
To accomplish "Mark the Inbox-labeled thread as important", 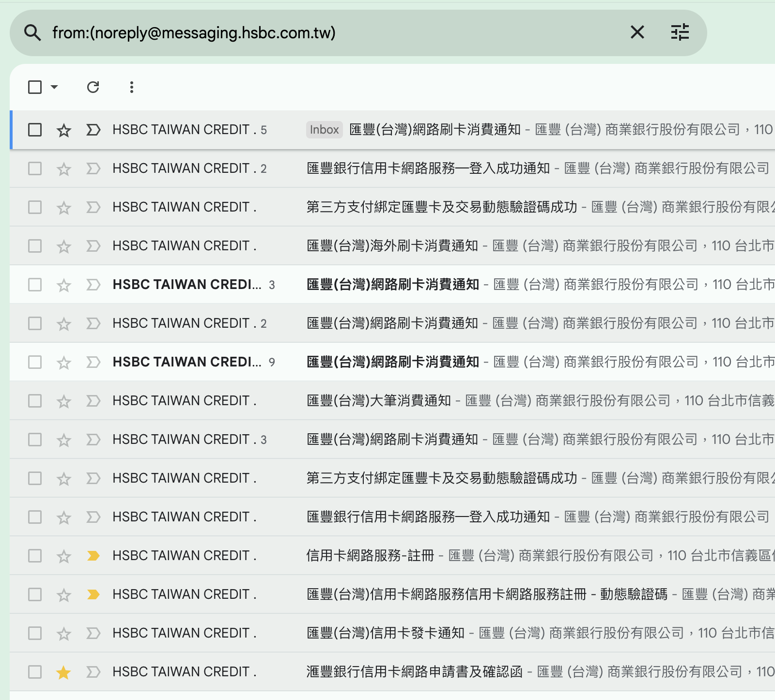I will click(93, 130).
